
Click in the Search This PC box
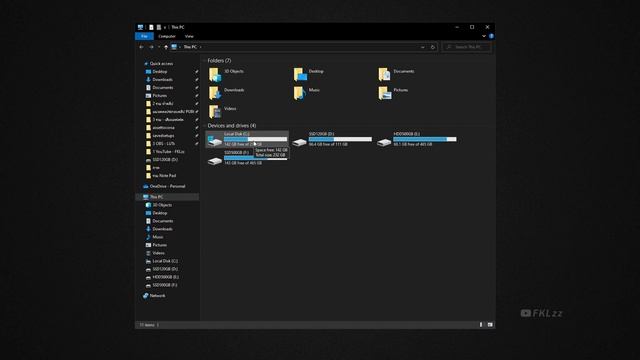pos(467,47)
